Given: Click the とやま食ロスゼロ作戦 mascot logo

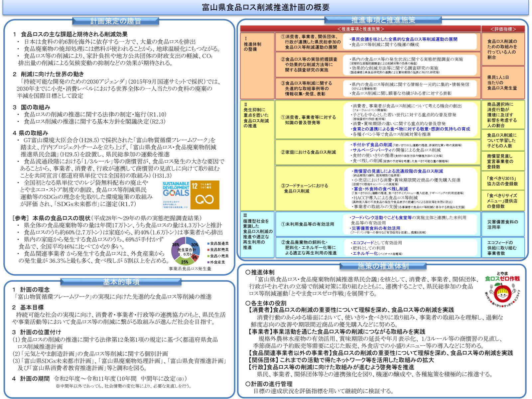Looking at the screenshot, I should click(502, 290).
